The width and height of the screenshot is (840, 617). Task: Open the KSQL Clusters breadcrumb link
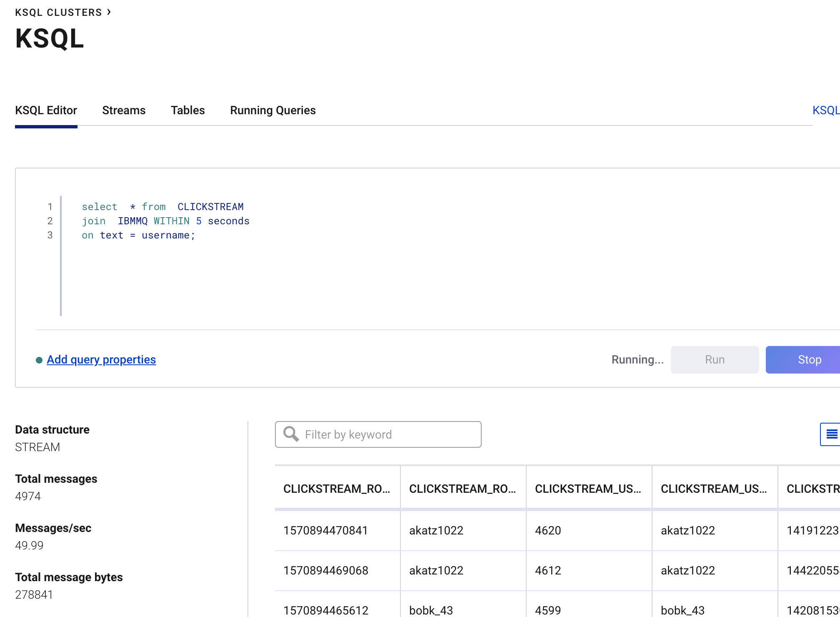tap(58, 13)
